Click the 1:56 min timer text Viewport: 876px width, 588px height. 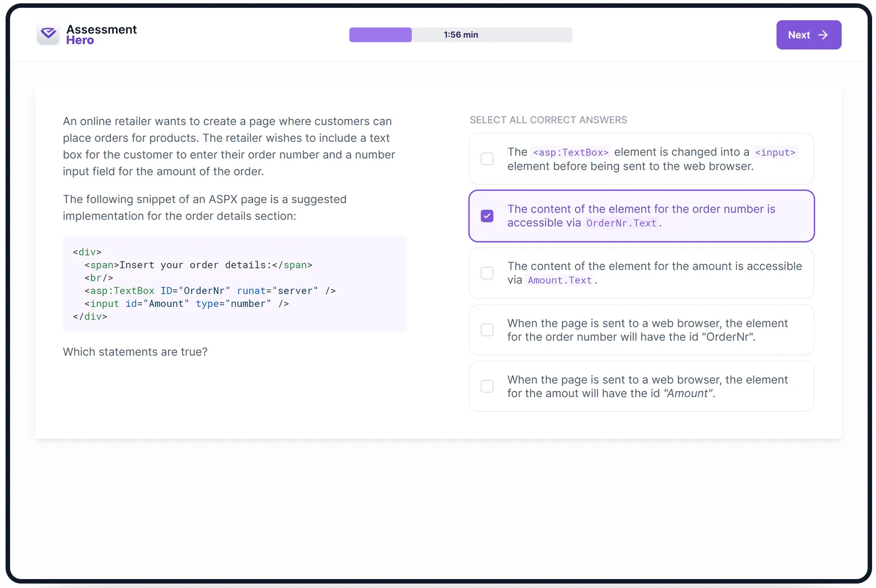click(x=461, y=35)
